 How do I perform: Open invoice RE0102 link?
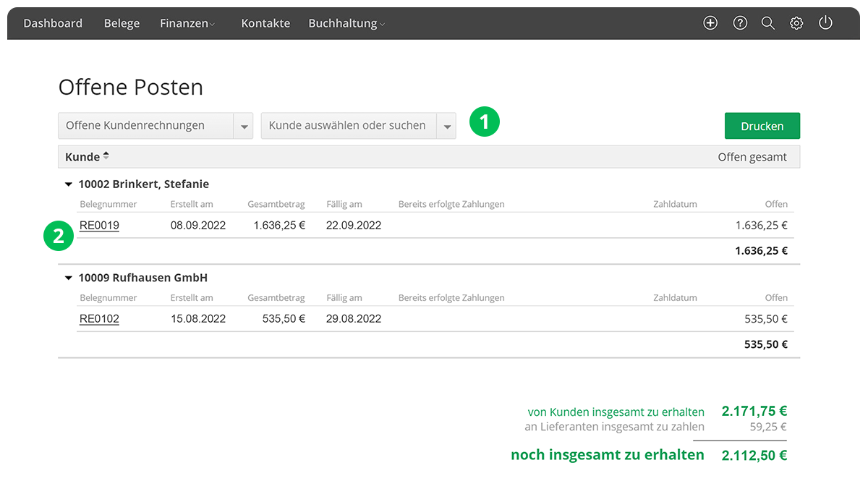[99, 319]
